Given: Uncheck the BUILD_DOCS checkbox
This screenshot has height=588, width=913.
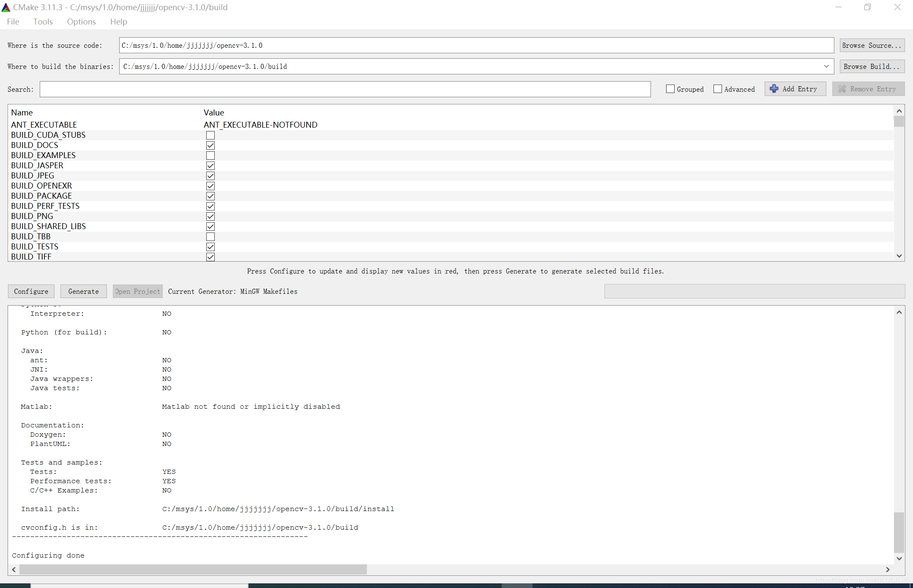Looking at the screenshot, I should coord(210,145).
